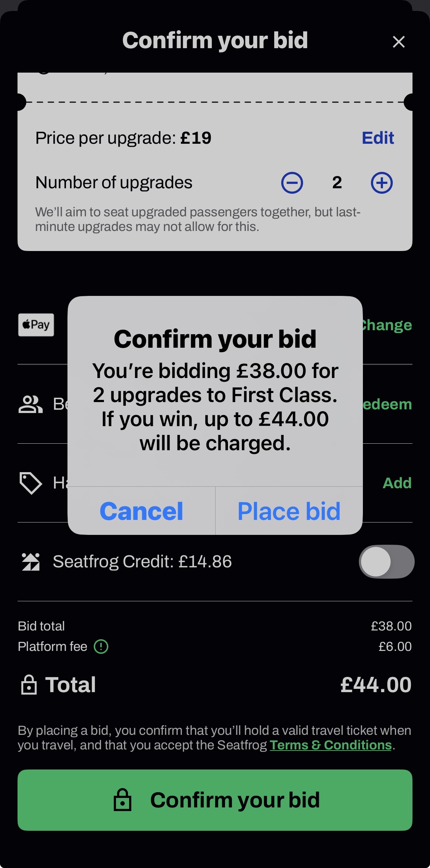Screen dimensions: 430x868
Task: Change the payment method
Action: [x=387, y=325]
